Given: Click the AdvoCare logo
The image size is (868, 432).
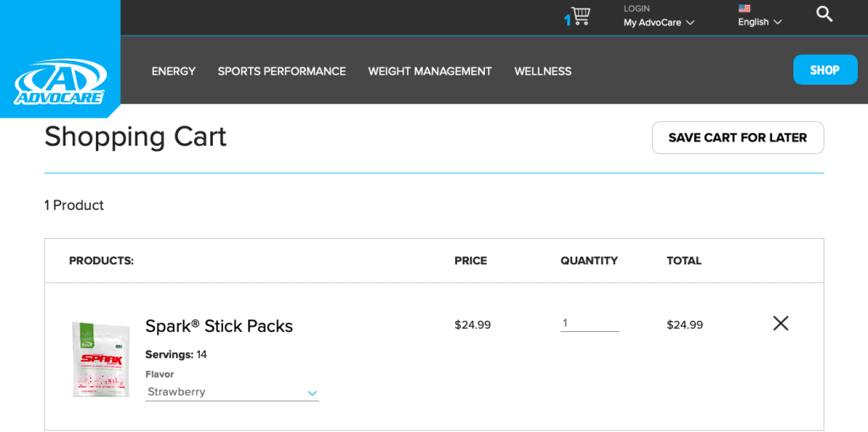Looking at the screenshot, I should coord(60,82).
